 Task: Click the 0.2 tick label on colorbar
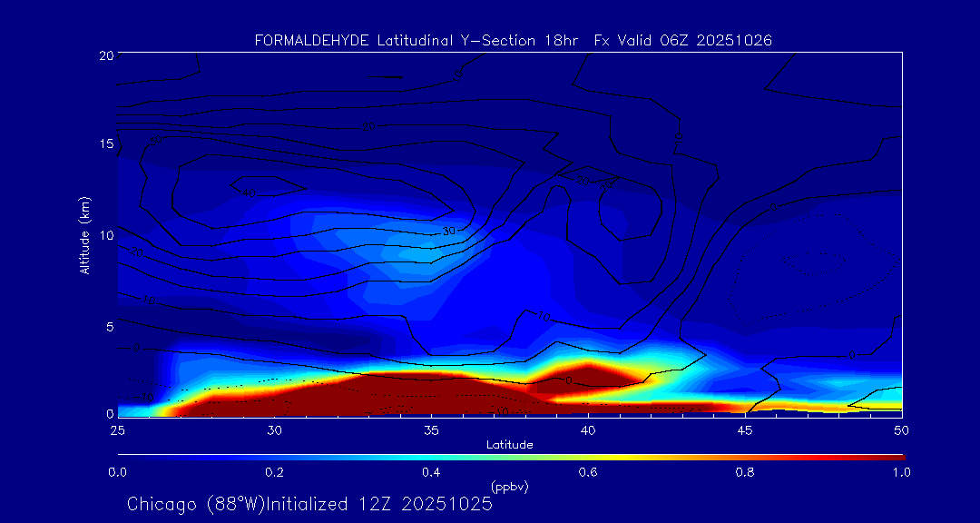tap(274, 472)
